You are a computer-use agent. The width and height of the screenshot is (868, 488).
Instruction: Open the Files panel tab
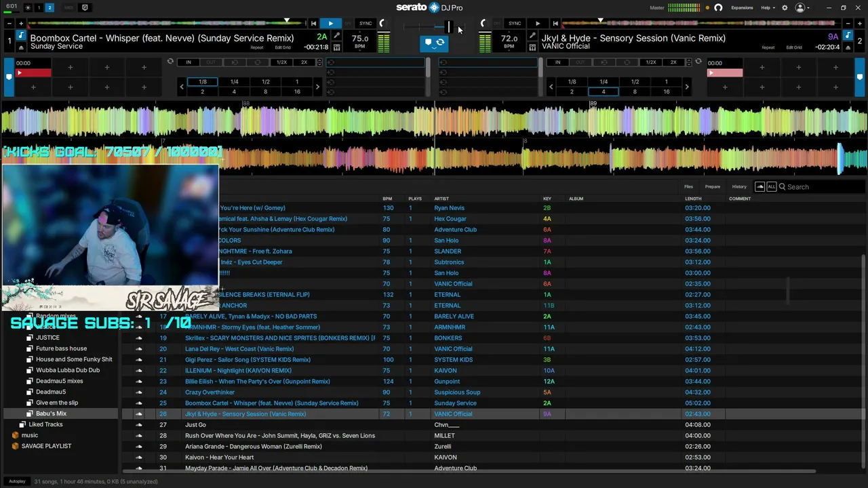click(688, 186)
